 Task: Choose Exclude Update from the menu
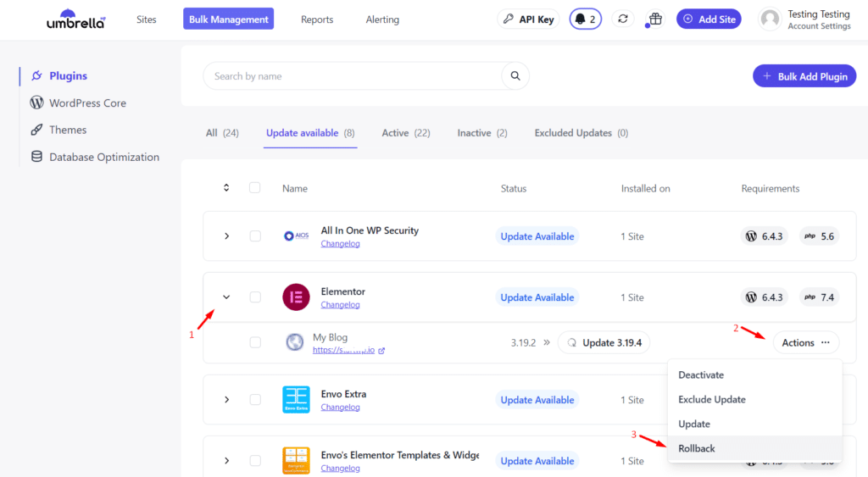coord(755,399)
